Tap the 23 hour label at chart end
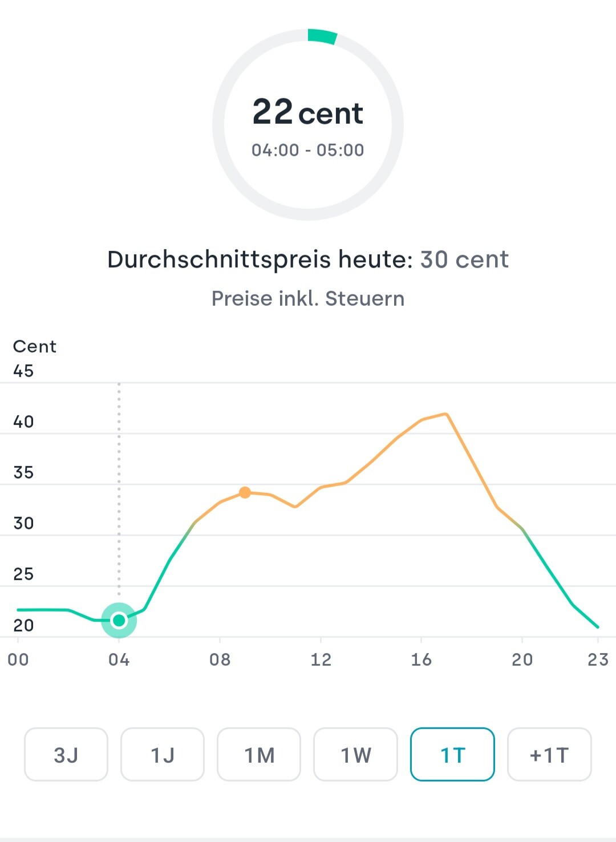The image size is (616, 842). (598, 660)
